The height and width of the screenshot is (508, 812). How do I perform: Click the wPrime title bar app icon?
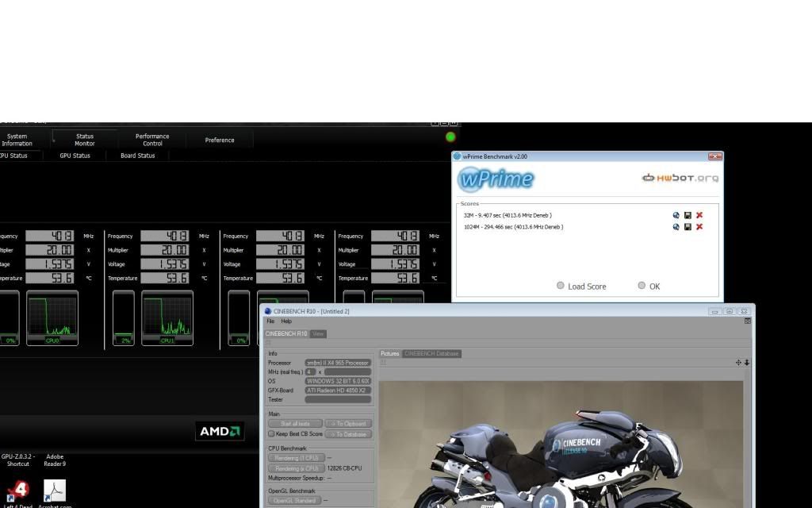coord(457,156)
